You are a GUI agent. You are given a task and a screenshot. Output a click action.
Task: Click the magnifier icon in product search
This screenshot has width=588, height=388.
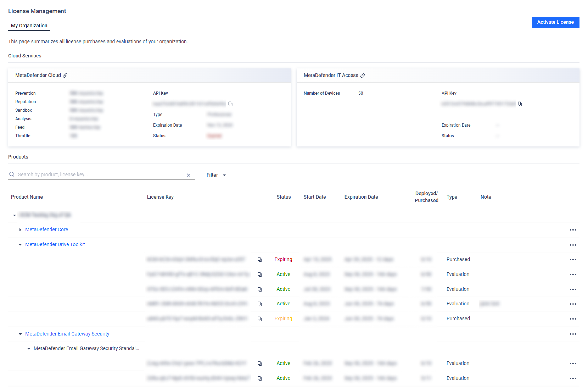12,174
